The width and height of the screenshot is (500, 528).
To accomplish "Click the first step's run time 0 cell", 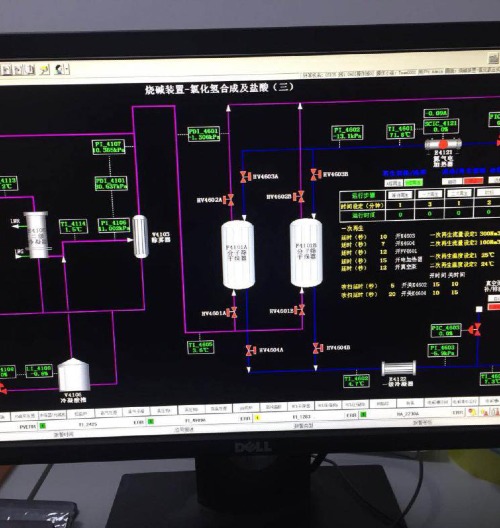I will click(400, 214).
